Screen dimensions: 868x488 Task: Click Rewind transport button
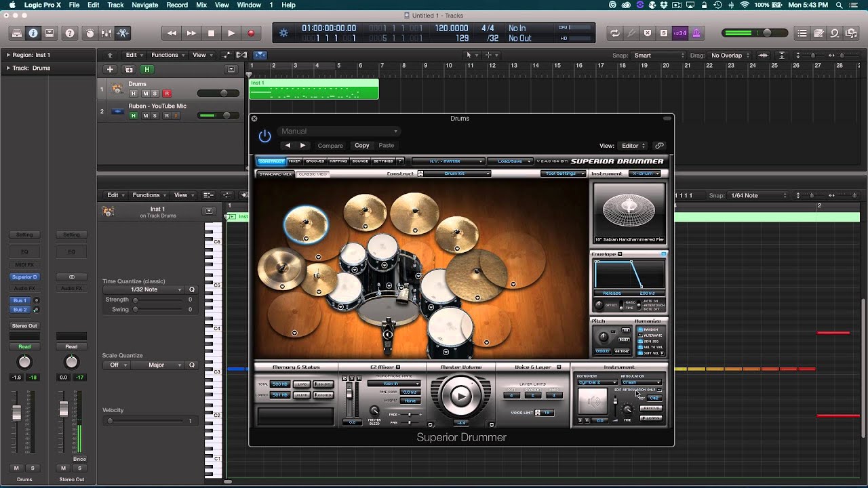172,33
